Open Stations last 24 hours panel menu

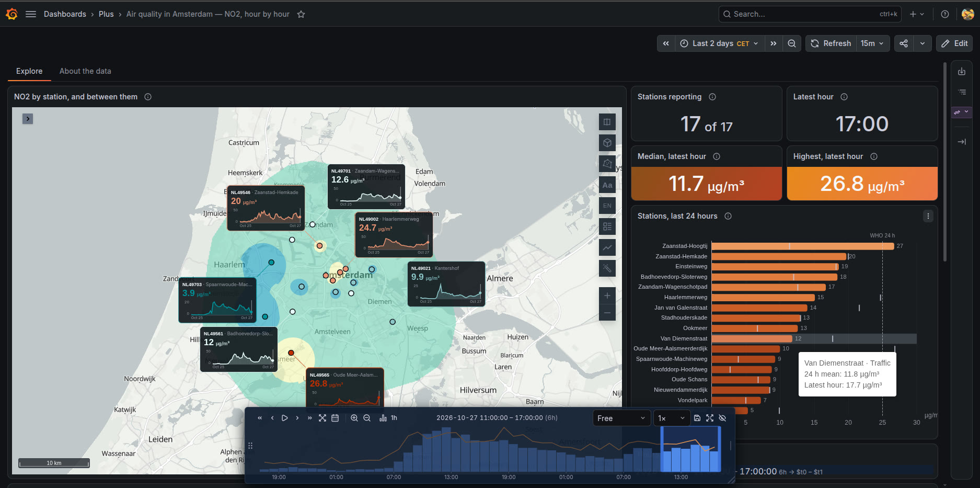click(x=928, y=216)
